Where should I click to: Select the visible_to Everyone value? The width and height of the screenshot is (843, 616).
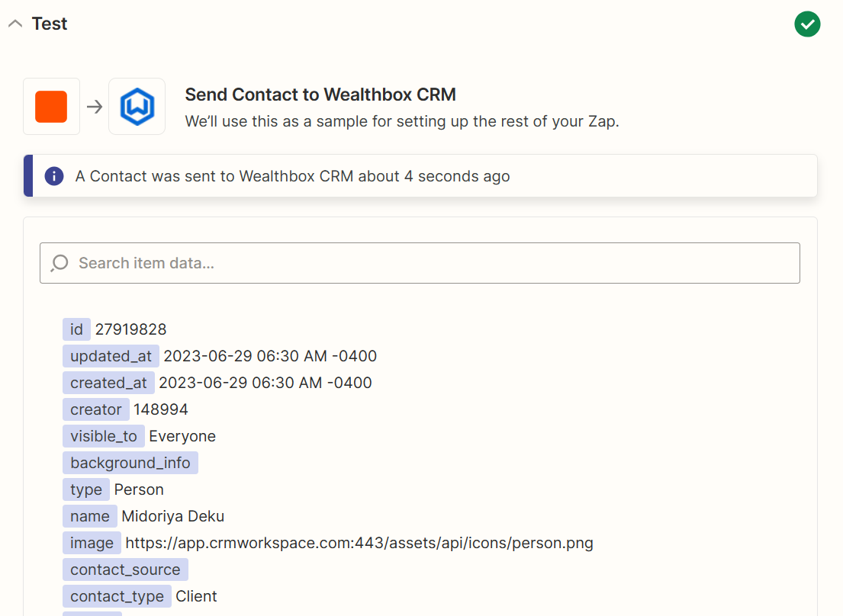tap(182, 436)
